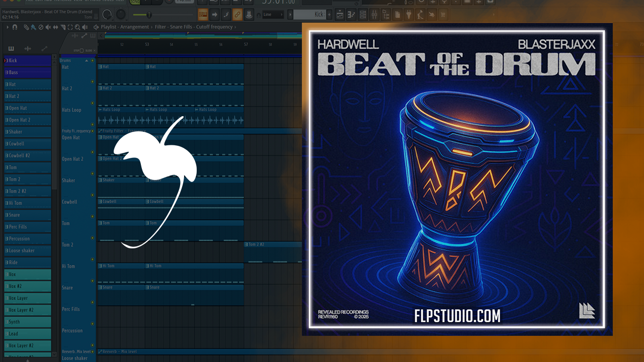Toggle the playlist magnet snap icon
The image size is (644, 362).
[x=15, y=27]
